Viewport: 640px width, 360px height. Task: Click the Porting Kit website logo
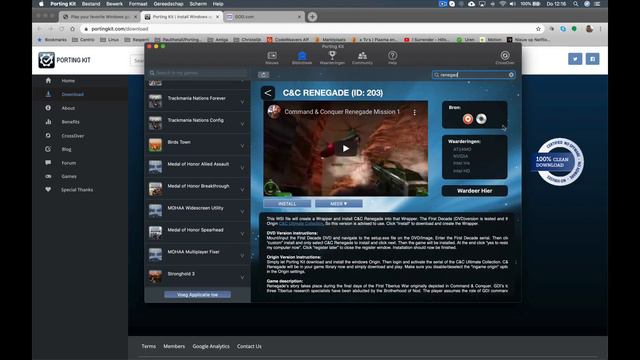64,60
